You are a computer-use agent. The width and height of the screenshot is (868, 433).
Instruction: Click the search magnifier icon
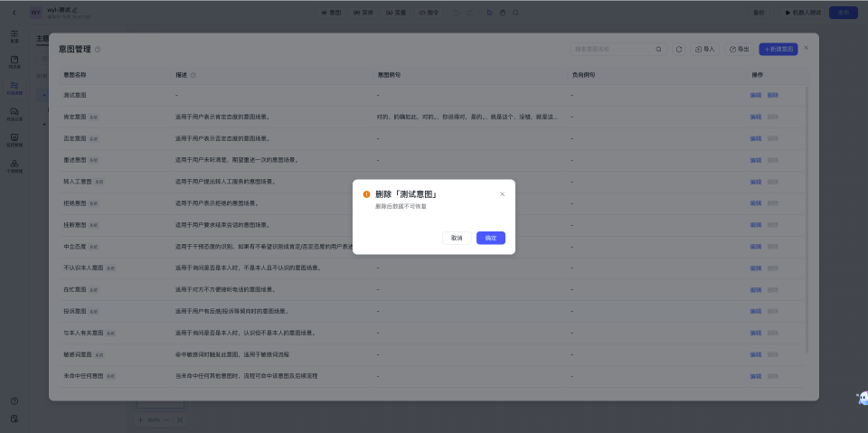point(658,49)
